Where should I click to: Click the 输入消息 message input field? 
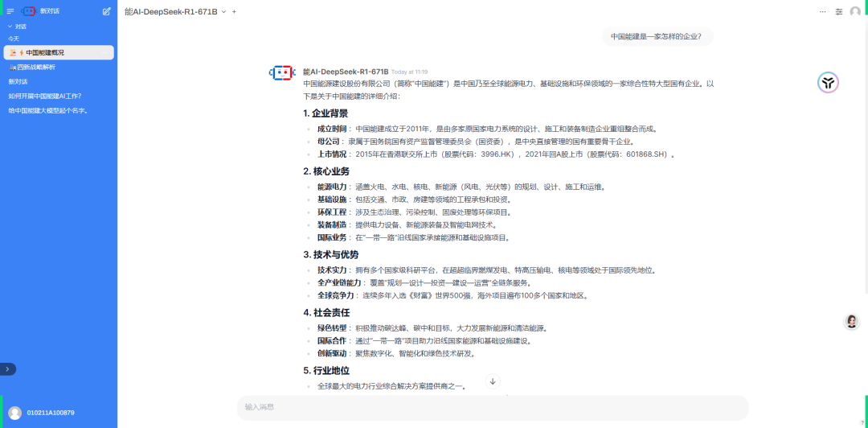click(492, 407)
